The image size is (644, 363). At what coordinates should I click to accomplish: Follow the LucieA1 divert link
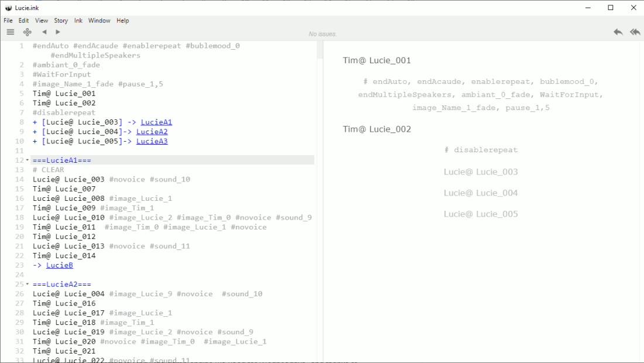coord(156,122)
